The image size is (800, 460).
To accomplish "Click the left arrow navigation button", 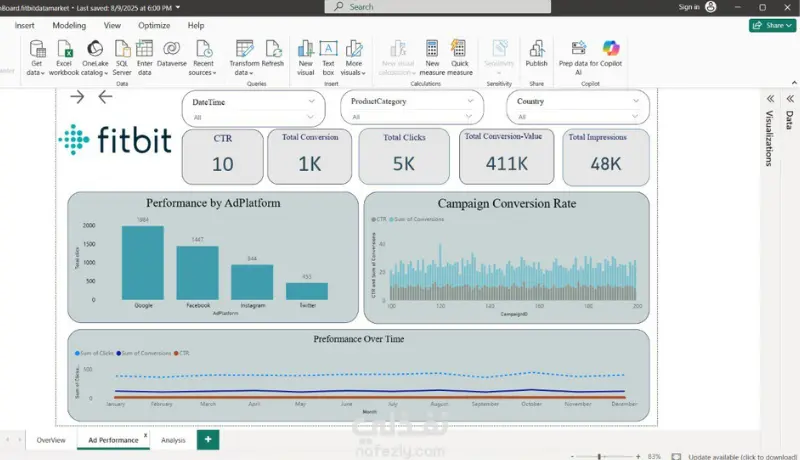I will (x=105, y=97).
